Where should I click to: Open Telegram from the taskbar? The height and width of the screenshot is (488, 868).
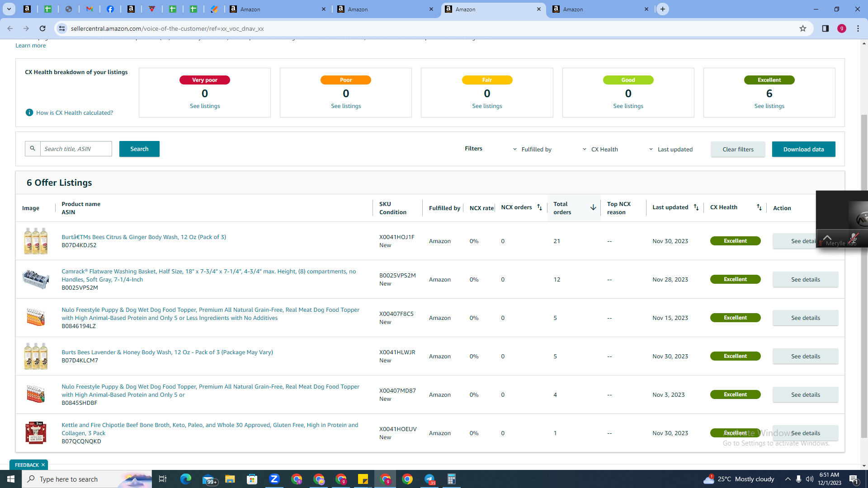[x=429, y=479]
